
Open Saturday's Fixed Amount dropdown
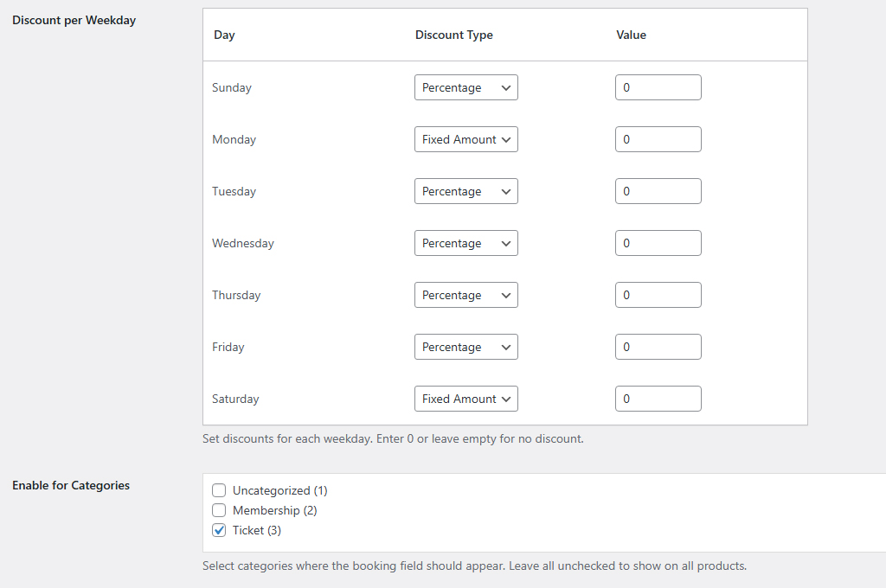(x=465, y=399)
